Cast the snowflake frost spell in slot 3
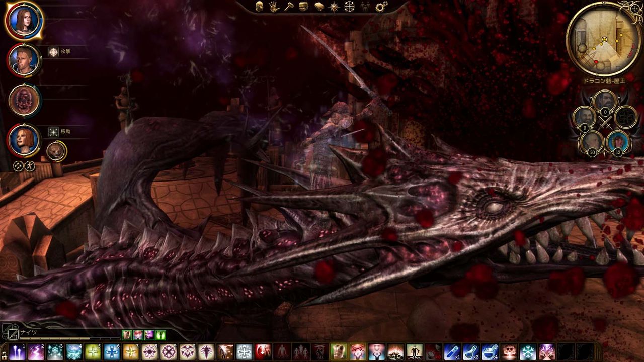 click(x=55, y=352)
